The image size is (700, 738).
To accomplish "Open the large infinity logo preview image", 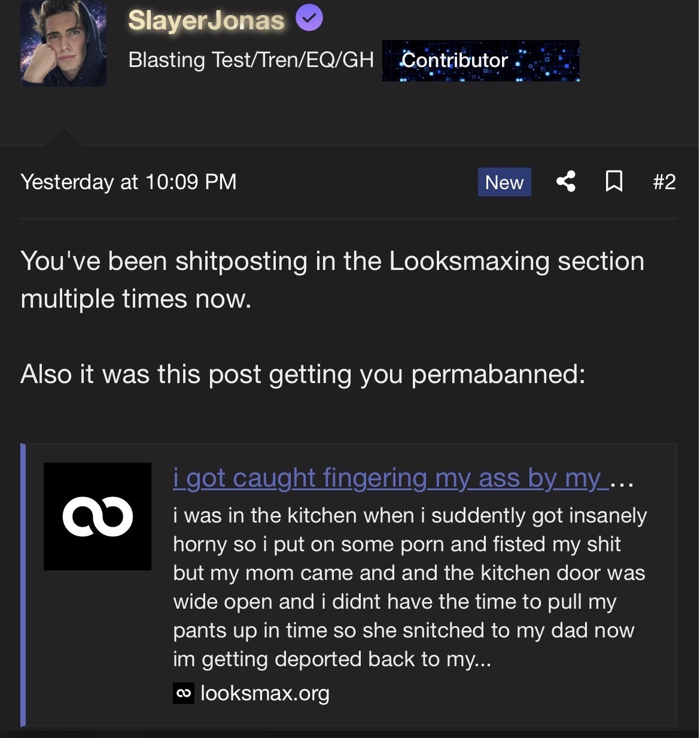I will click(x=98, y=516).
